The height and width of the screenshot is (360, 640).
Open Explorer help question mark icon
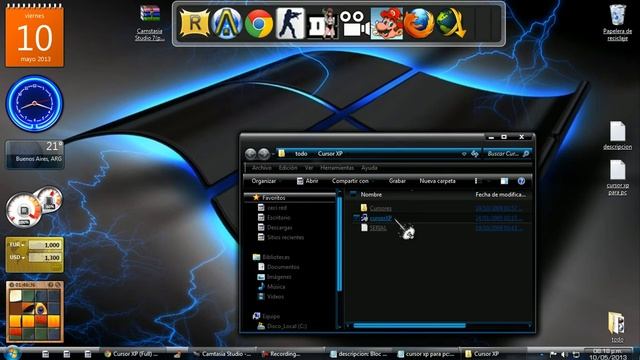coord(521,181)
